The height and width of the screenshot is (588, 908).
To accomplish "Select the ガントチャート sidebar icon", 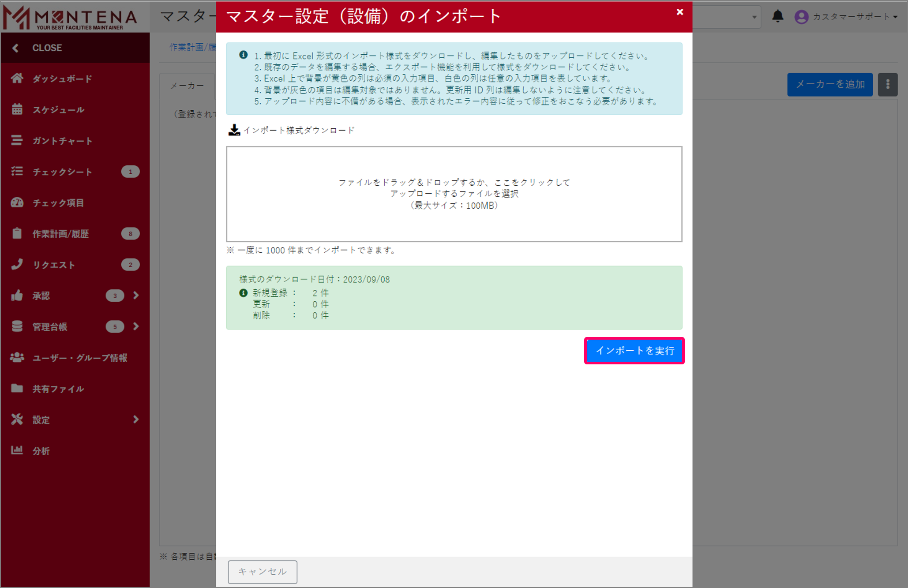I will (x=62, y=141).
